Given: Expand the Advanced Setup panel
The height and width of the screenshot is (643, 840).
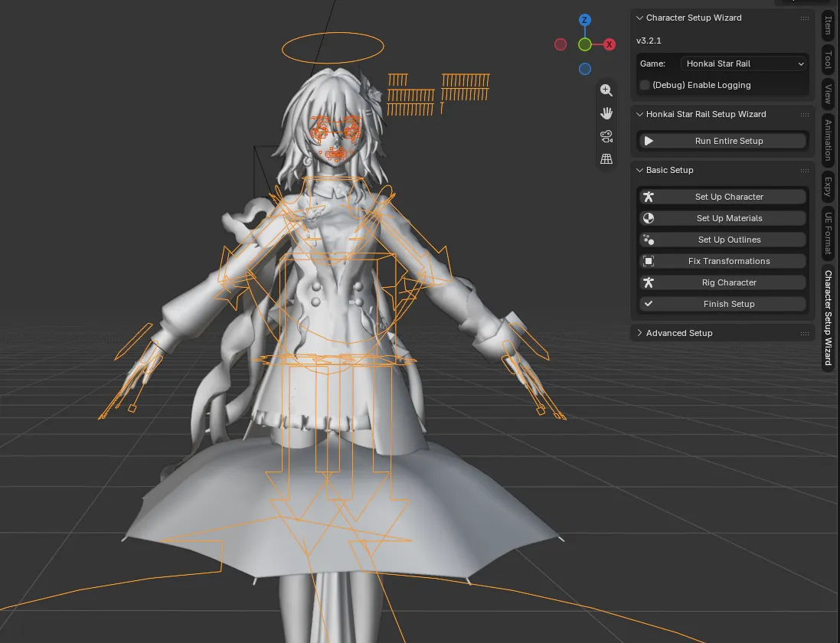Looking at the screenshot, I should [639, 332].
